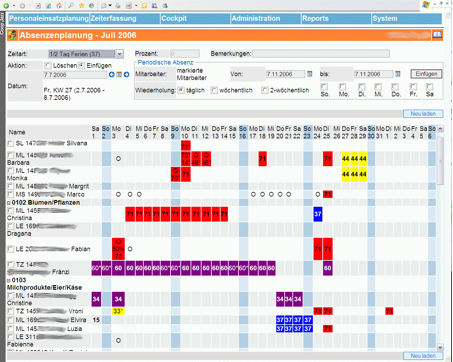Click the magnifying glass search icon
The height and width of the screenshot is (362, 453).
coord(71,6)
